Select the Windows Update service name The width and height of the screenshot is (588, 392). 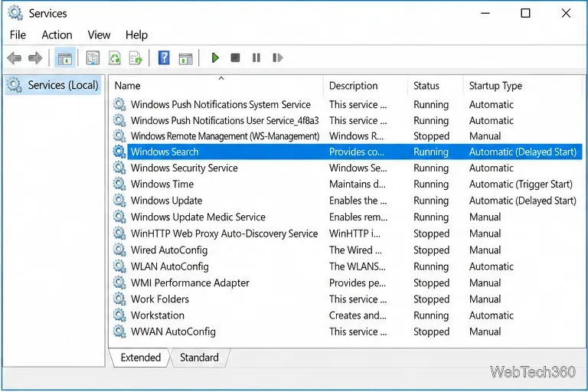tap(166, 201)
